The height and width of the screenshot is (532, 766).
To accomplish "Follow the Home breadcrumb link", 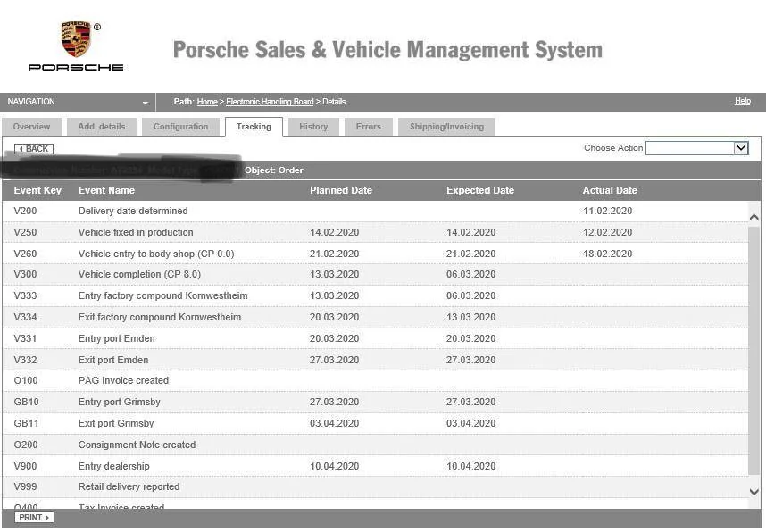I will [207, 102].
